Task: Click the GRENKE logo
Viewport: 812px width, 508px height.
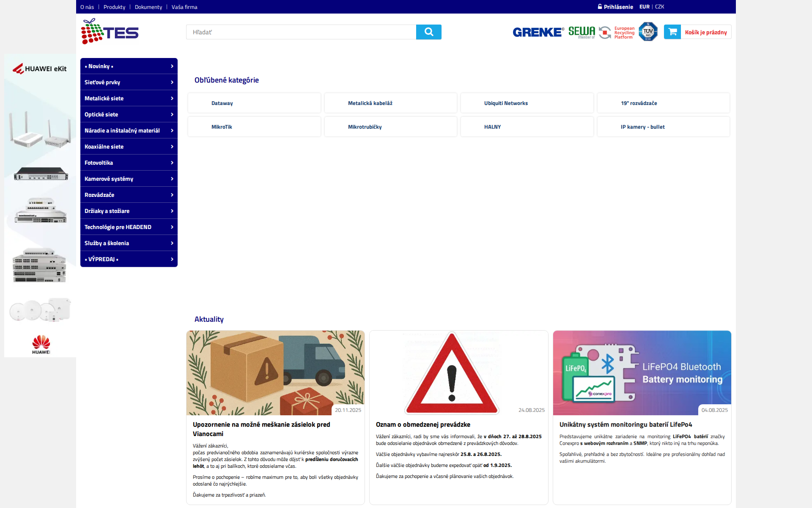Action: click(x=538, y=32)
